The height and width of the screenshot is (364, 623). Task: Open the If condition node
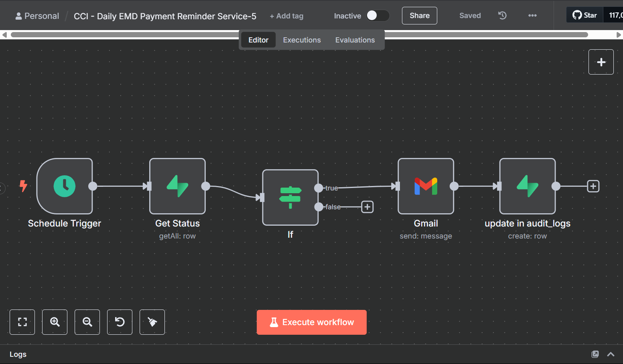290,197
